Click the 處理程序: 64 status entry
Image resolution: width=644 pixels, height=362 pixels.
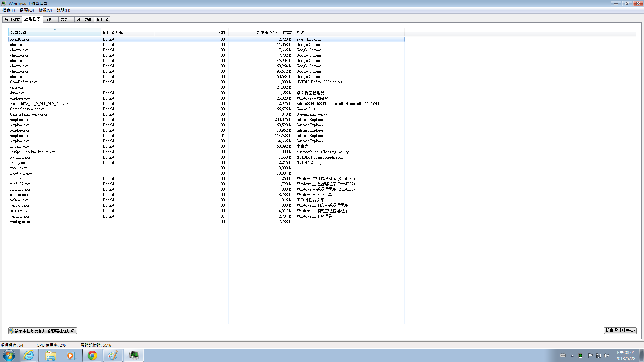(12, 345)
